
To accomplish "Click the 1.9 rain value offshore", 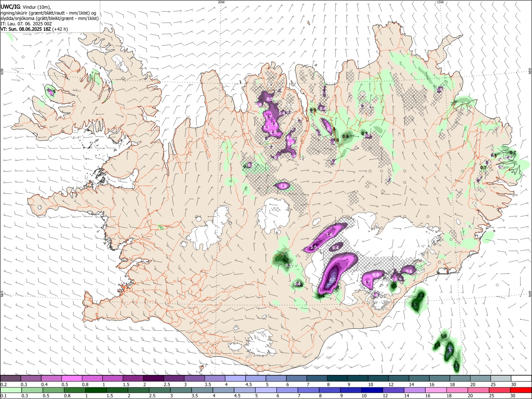I will pyautogui.click(x=437, y=345).
